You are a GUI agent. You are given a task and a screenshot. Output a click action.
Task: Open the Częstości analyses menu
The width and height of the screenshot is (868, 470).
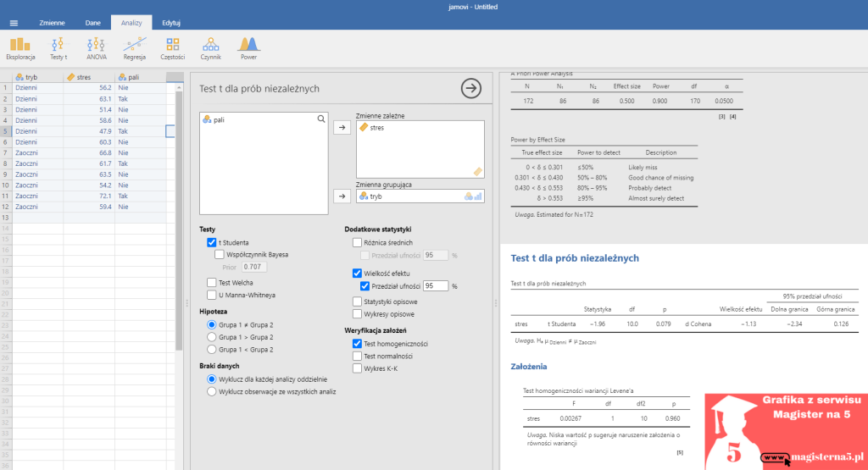(x=173, y=47)
